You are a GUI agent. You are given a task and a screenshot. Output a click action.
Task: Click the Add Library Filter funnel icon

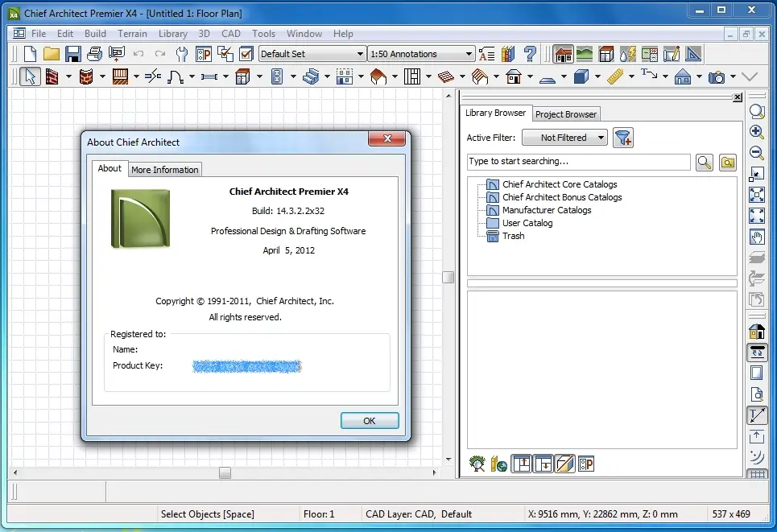tap(623, 138)
